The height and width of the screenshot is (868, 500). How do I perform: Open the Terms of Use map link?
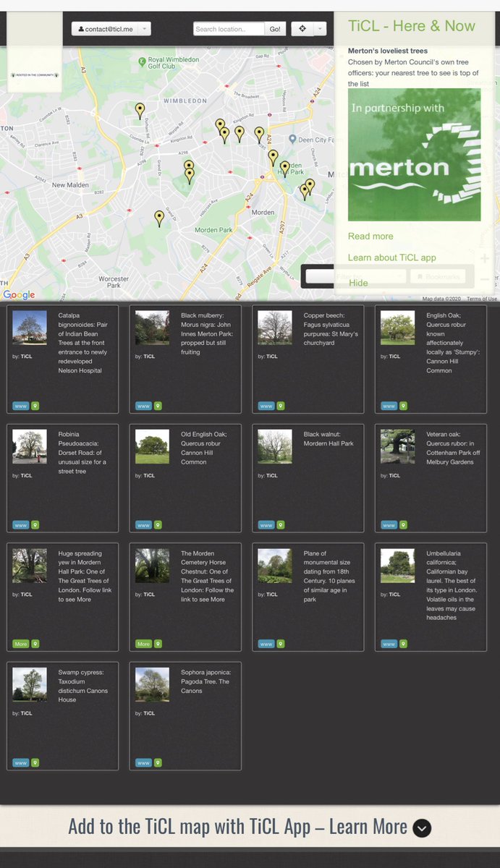point(482,299)
